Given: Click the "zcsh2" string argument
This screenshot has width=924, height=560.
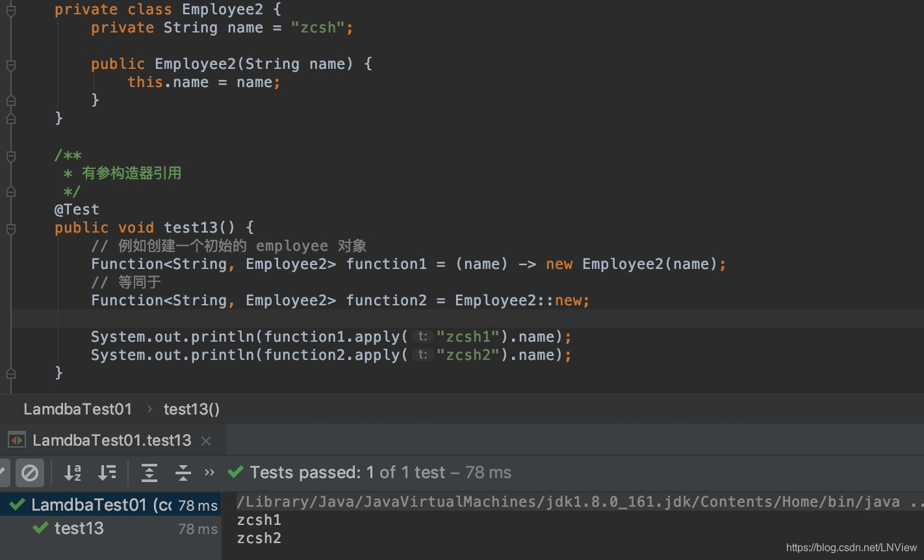Looking at the screenshot, I should pos(468,355).
